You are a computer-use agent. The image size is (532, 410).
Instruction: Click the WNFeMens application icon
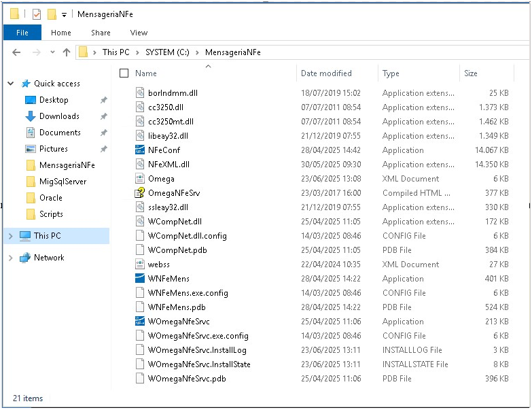[x=140, y=278]
